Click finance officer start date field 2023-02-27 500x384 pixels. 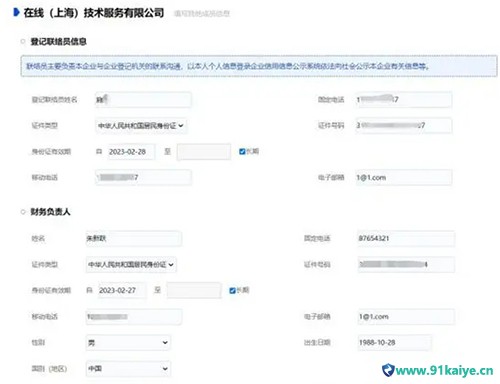tap(121, 290)
